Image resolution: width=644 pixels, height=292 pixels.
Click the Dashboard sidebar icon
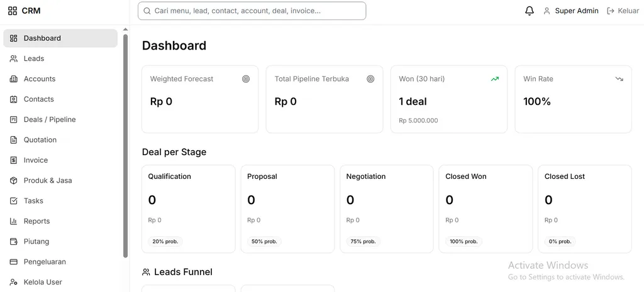pyautogui.click(x=14, y=38)
